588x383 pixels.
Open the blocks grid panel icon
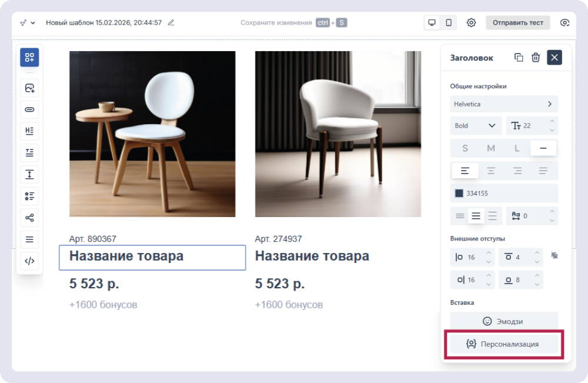point(29,58)
